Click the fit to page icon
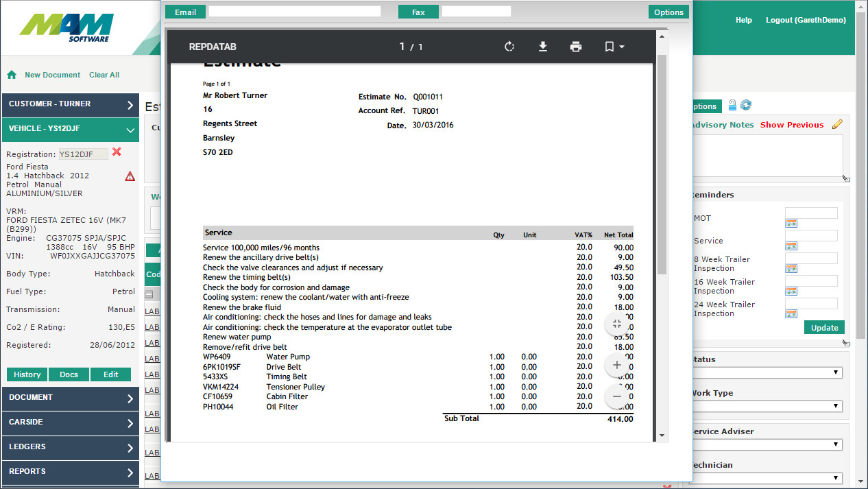Viewport: 868px width, 489px height. [616, 324]
